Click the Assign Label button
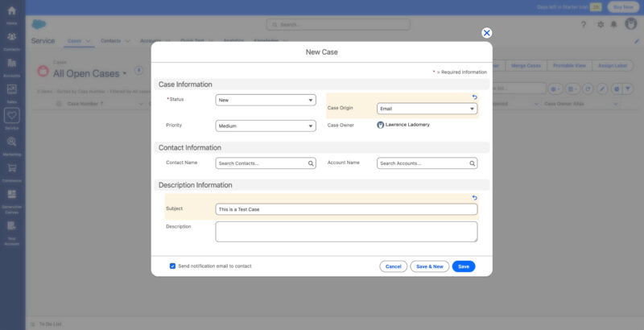Image resolution: width=644 pixels, height=330 pixels. 613,66
